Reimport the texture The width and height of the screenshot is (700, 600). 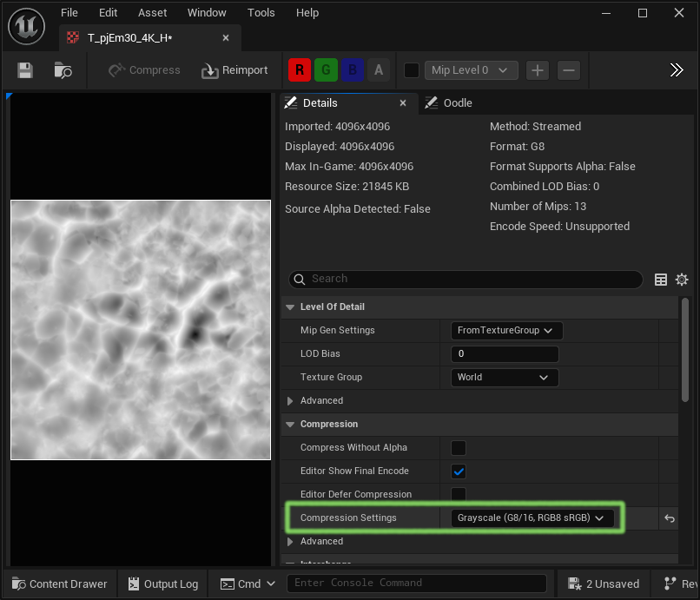coord(234,70)
